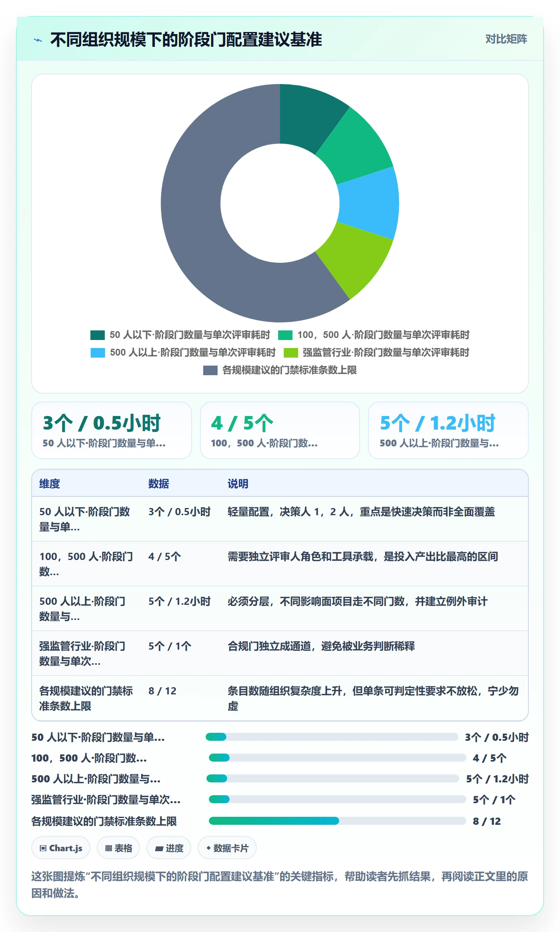Image resolution: width=560 pixels, height=932 pixels.
Task: Toggle legend swatch for 100，500 人 series
Action: [285, 335]
